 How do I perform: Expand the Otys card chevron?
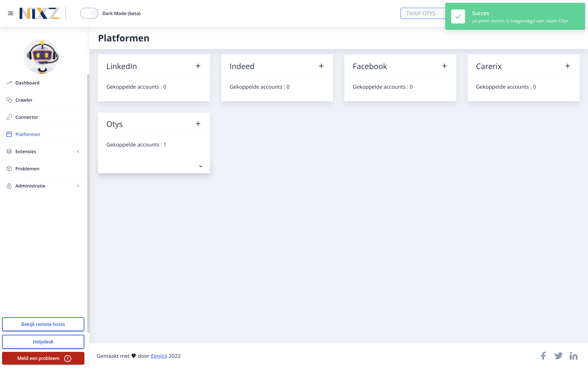[201, 166]
